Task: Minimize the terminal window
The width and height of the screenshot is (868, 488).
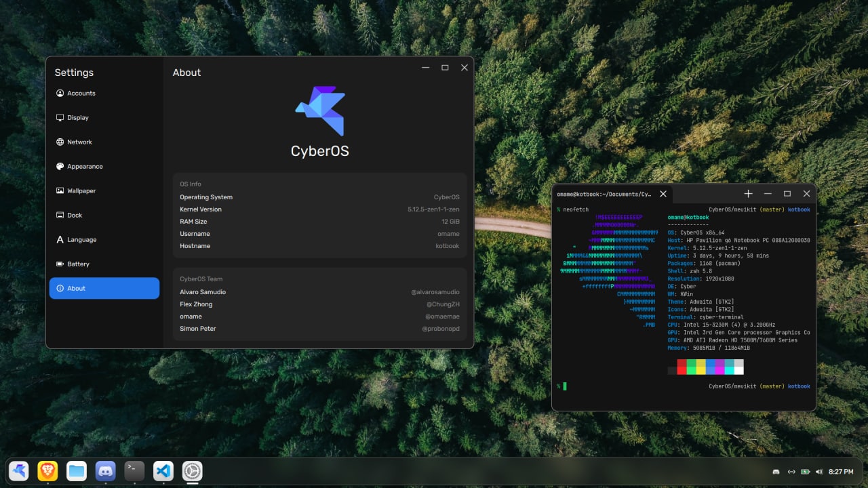Action: coord(768,194)
